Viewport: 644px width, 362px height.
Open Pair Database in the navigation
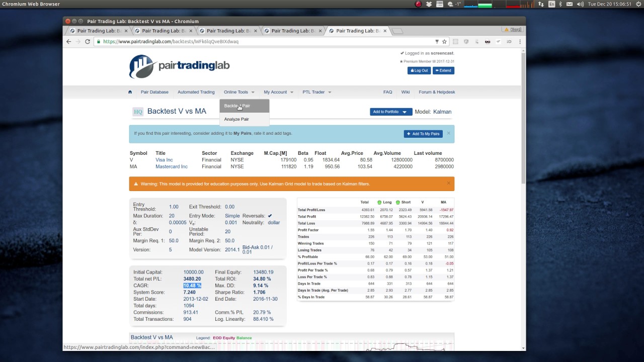coord(154,92)
